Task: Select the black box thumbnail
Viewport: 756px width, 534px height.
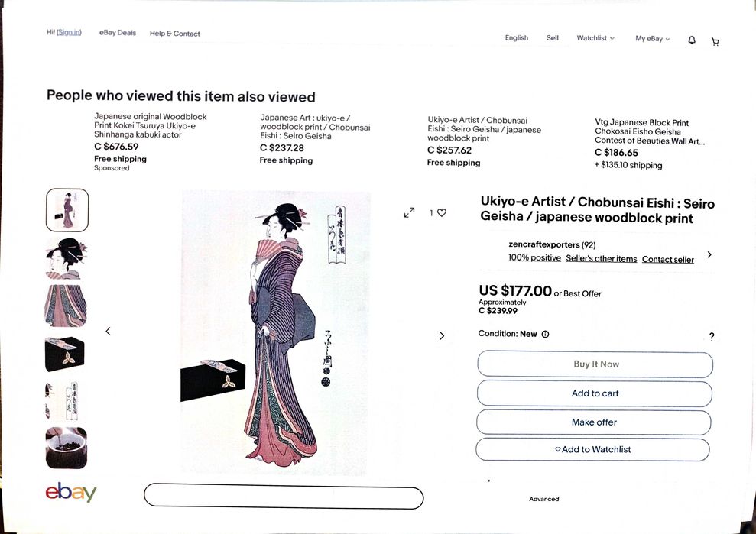Action: [x=65, y=354]
